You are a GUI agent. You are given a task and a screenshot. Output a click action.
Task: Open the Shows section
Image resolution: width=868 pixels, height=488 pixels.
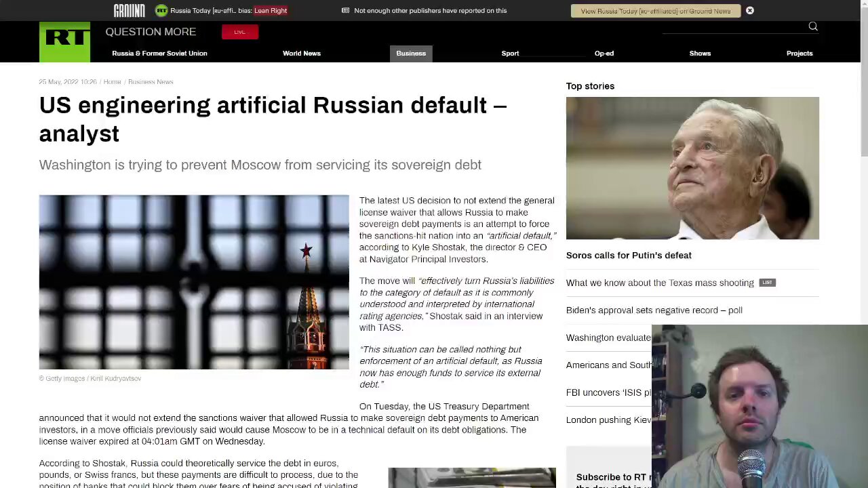700,54
